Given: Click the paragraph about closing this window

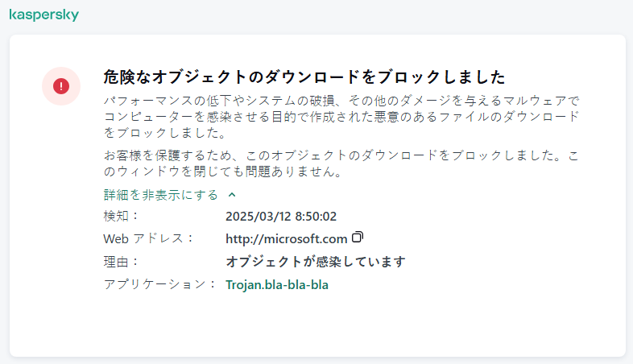Looking at the screenshot, I should point(341,163).
